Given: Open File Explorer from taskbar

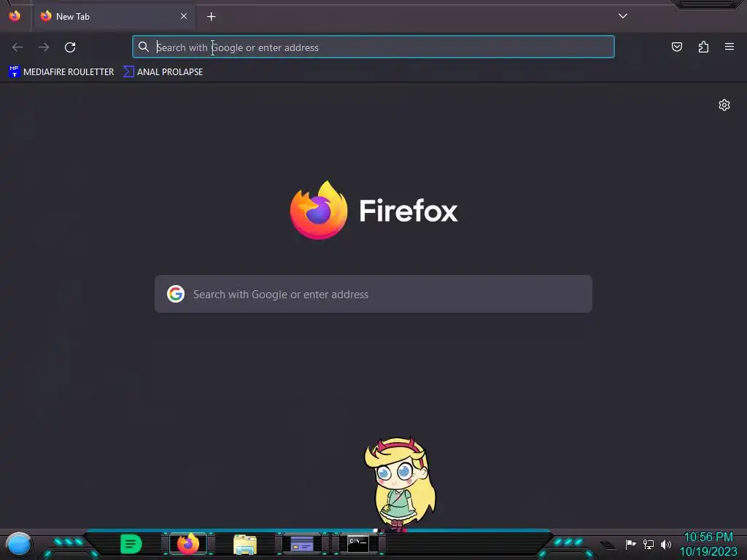Looking at the screenshot, I should coord(245,544).
